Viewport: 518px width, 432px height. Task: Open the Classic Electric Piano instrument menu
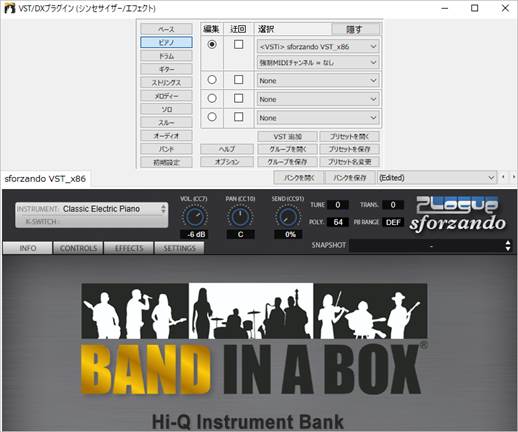pyautogui.click(x=101, y=209)
